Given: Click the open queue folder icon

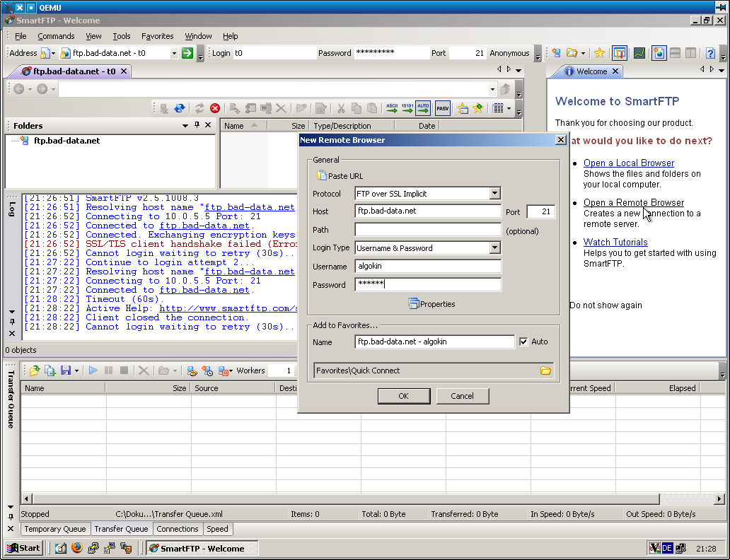Looking at the screenshot, I should 34,371.
